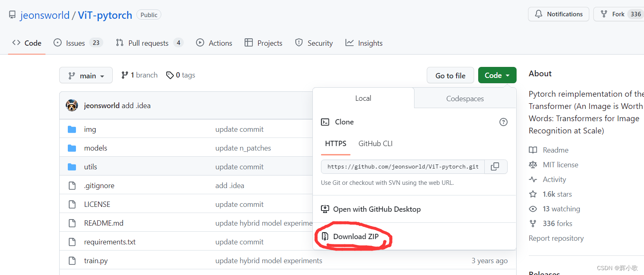644x275 pixels.
Task: Click the zip file icon beside Download ZIP
Action: [325, 236]
